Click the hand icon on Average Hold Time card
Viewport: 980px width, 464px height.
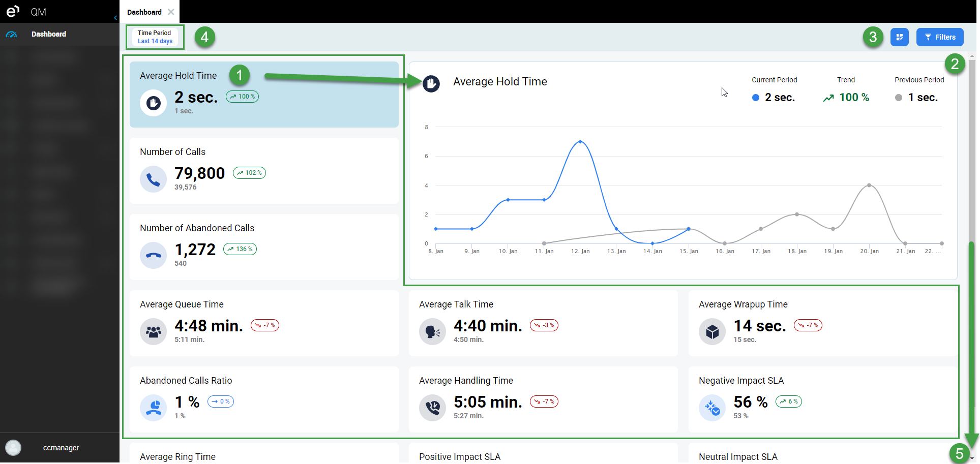tap(153, 102)
